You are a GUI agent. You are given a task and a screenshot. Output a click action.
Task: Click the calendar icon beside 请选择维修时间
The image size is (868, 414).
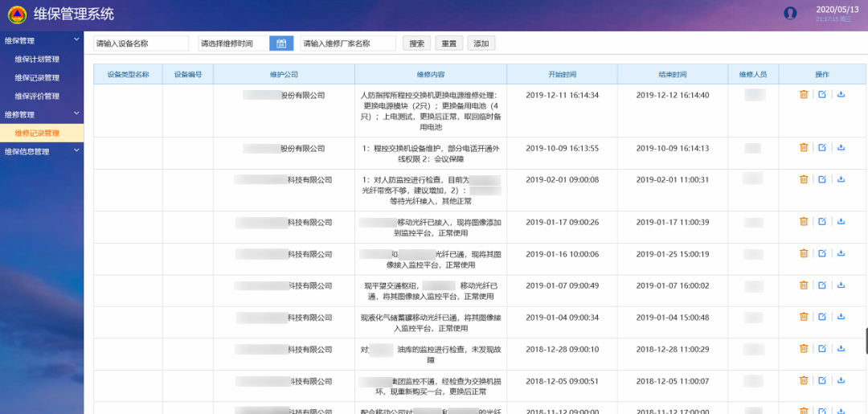281,43
